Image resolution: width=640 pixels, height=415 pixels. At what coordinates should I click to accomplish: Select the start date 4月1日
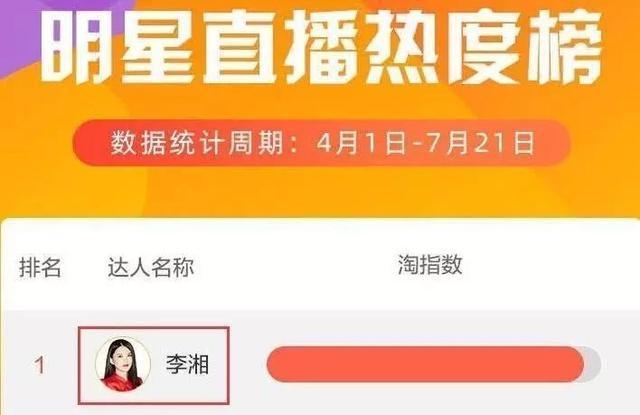[362, 143]
